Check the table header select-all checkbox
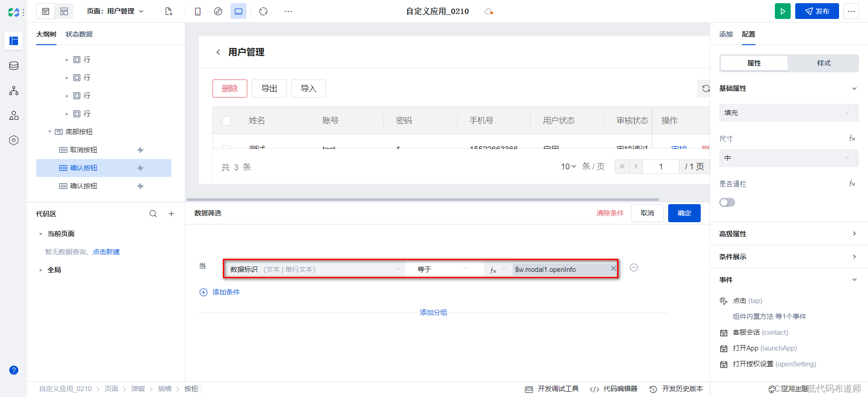The width and height of the screenshot is (868, 397). pyautogui.click(x=226, y=121)
